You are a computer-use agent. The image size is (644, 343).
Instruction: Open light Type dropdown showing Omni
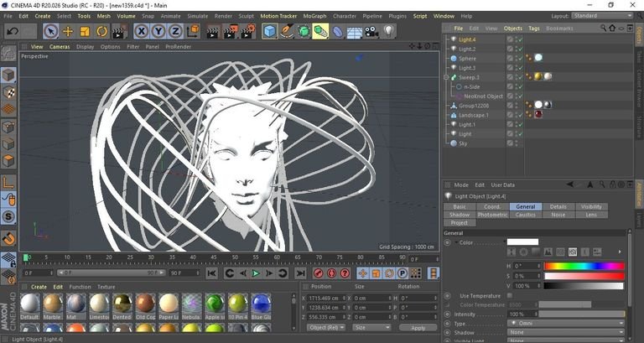point(566,323)
